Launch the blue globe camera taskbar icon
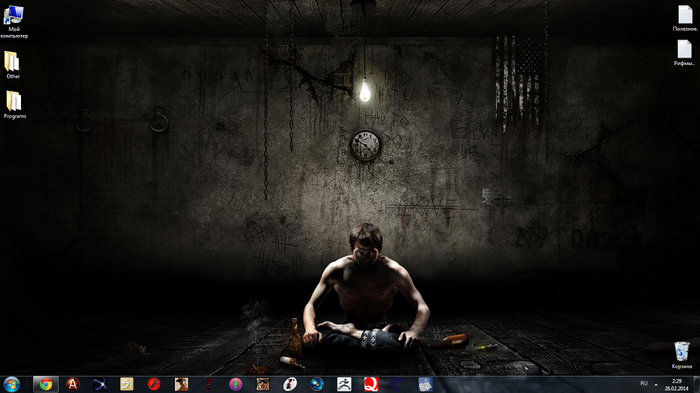700x393 pixels. click(x=317, y=384)
